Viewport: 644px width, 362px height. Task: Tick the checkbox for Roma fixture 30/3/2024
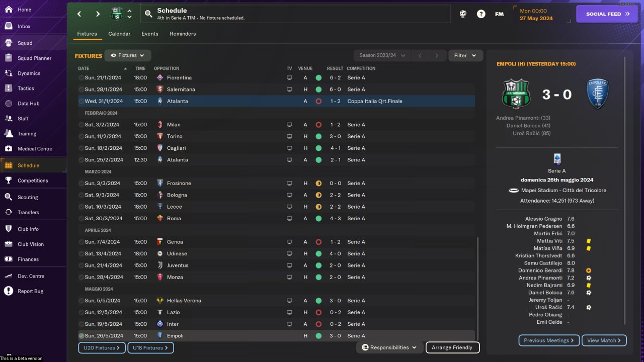pyautogui.click(x=81, y=219)
